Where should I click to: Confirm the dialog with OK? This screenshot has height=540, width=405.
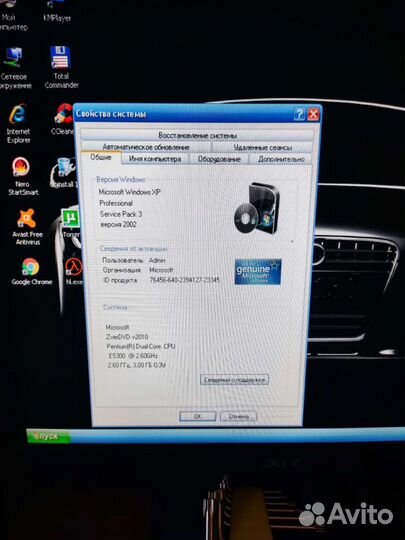pos(198,416)
